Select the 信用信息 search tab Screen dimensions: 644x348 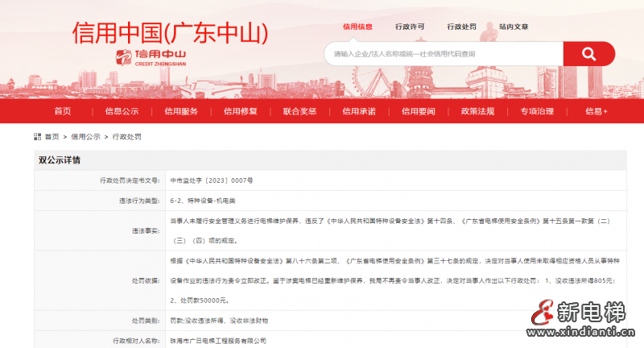[x=357, y=27]
